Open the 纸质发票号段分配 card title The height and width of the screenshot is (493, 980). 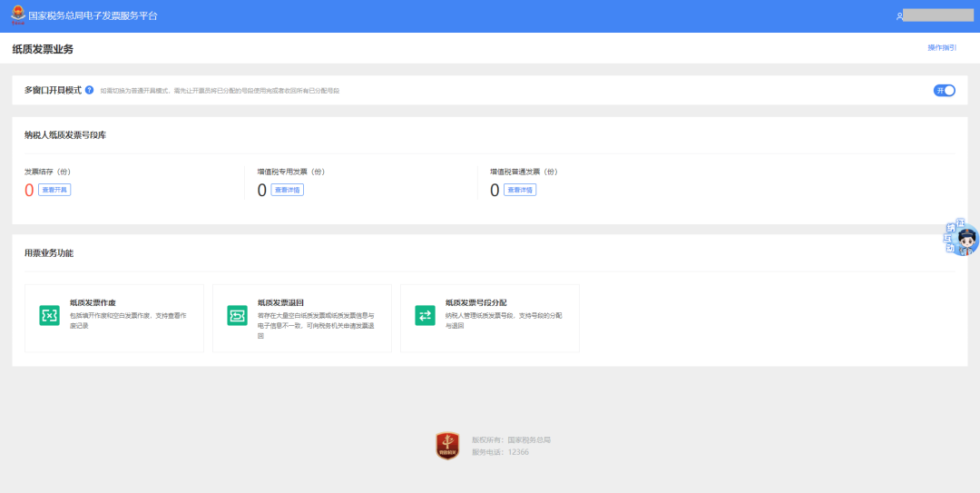point(475,302)
